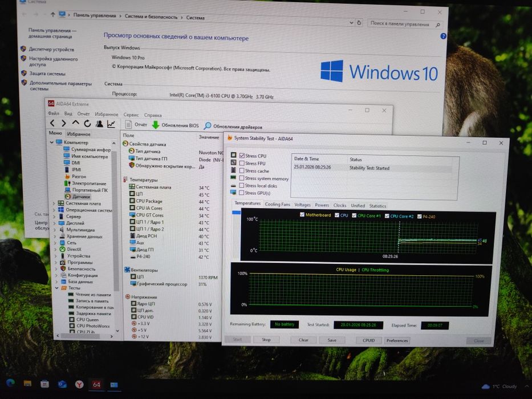
Task: Click Save button in Stability Test
Action: pyautogui.click(x=332, y=340)
